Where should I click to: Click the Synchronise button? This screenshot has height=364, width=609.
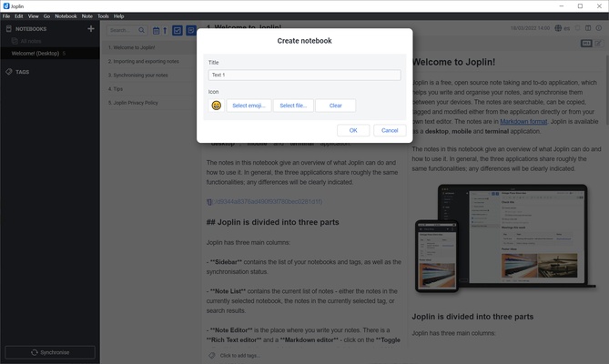pyautogui.click(x=50, y=352)
